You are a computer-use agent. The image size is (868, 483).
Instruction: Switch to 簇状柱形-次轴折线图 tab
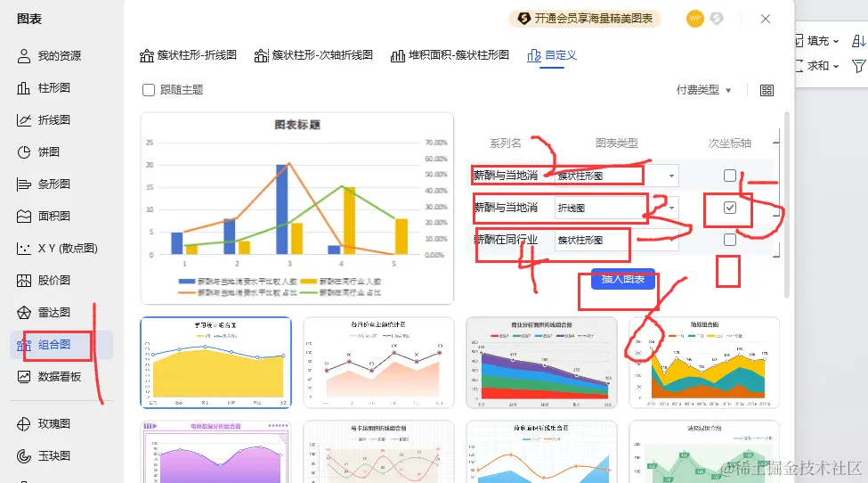click(x=313, y=55)
